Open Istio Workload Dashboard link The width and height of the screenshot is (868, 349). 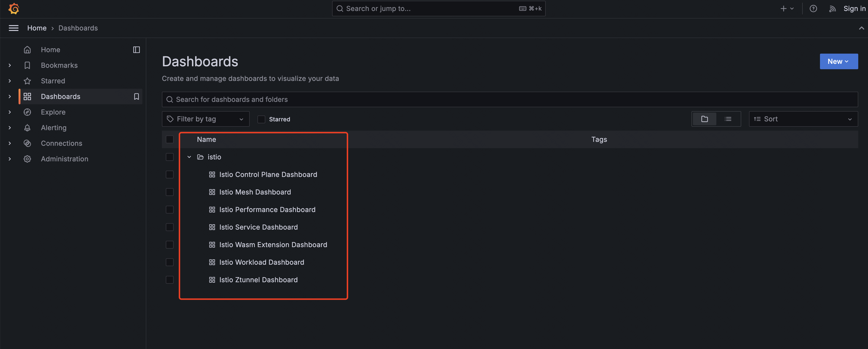[x=261, y=262]
